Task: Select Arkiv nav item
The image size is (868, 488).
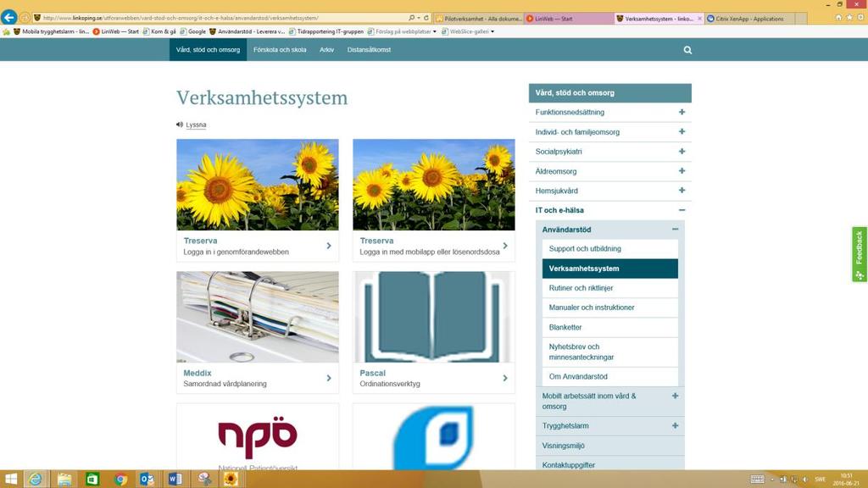Action: coord(326,50)
